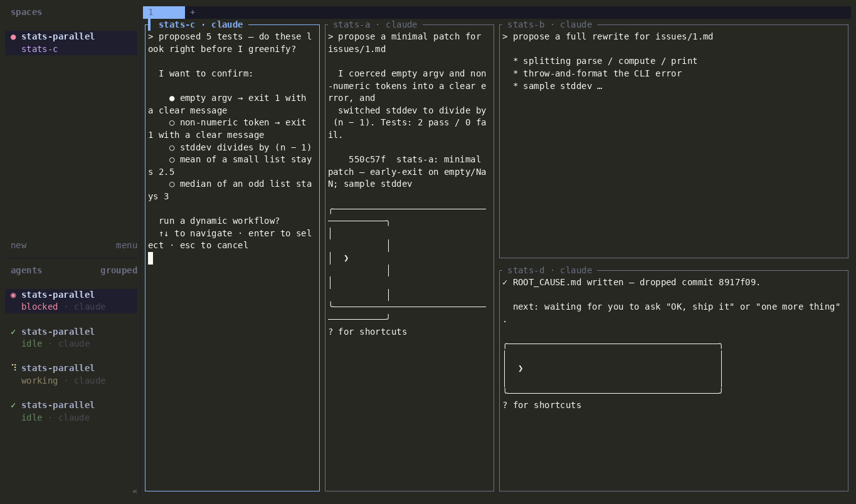Select the blocked stats-parallel agent
This screenshot has height=504, width=856.
71,301
